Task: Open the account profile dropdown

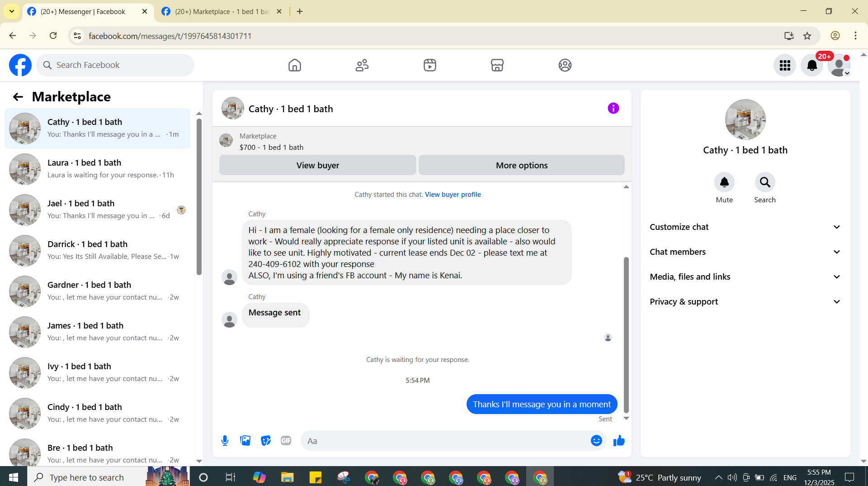Action: (x=840, y=66)
